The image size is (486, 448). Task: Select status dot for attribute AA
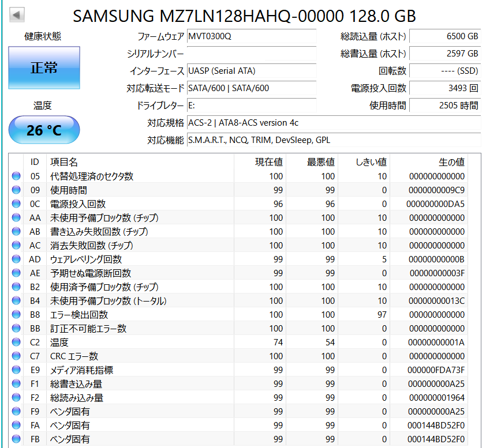pyautogui.click(x=16, y=217)
